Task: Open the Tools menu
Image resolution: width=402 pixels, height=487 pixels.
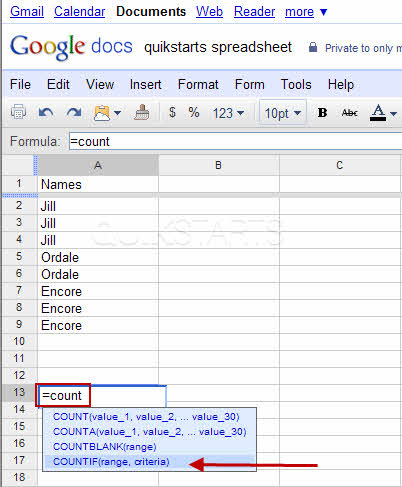Action: [296, 84]
